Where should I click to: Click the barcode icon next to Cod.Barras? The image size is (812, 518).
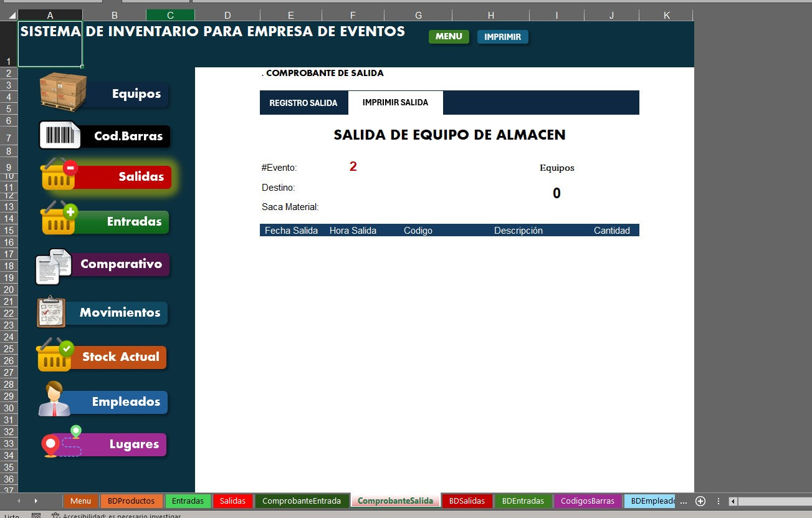tap(60, 135)
